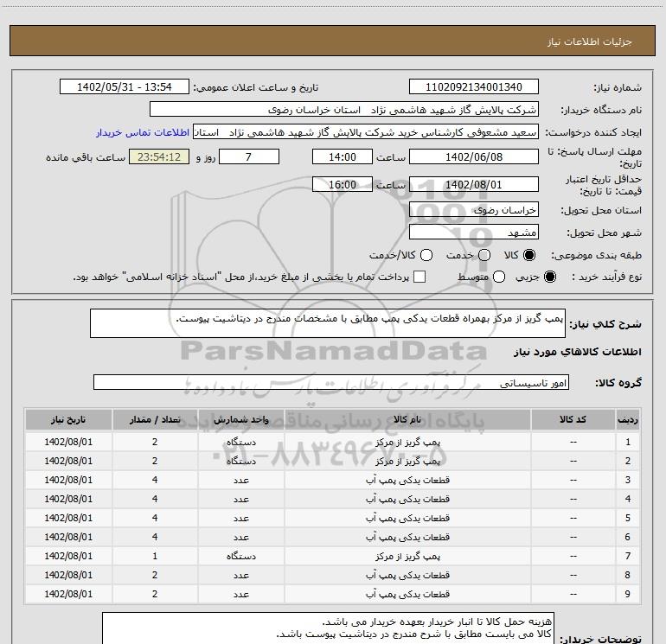The image size is (666, 644).
Task: Select the خدمت radio button
Action: click(483, 256)
